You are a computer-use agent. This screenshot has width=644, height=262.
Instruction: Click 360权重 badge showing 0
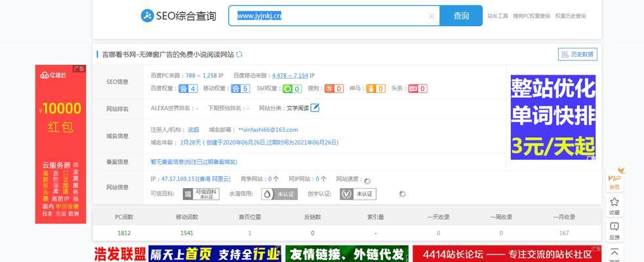tap(292, 88)
